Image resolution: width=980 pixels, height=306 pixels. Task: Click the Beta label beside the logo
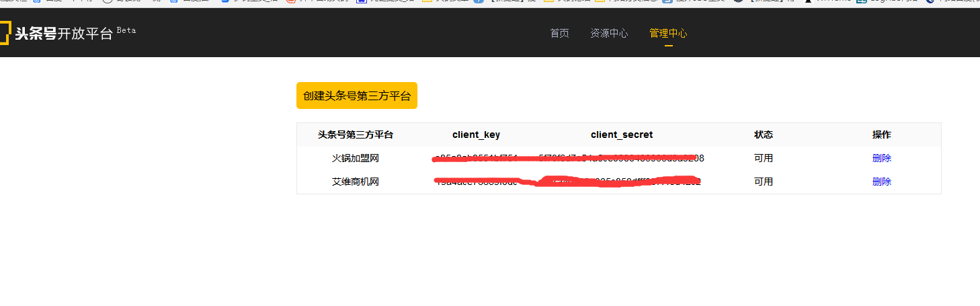pyautogui.click(x=126, y=30)
